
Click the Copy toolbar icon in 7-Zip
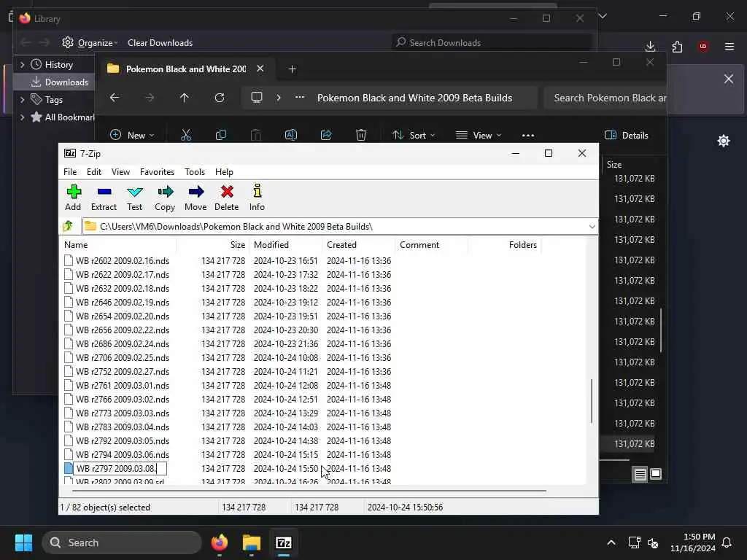(165, 197)
